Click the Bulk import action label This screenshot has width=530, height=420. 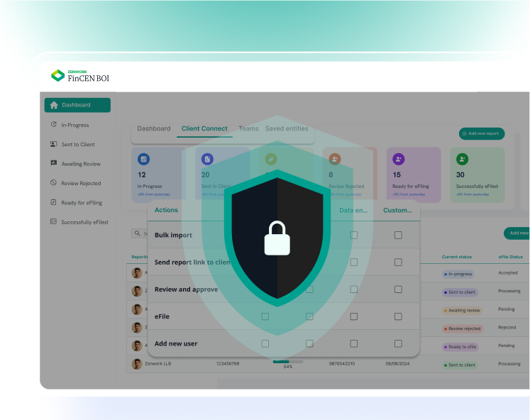(173, 235)
